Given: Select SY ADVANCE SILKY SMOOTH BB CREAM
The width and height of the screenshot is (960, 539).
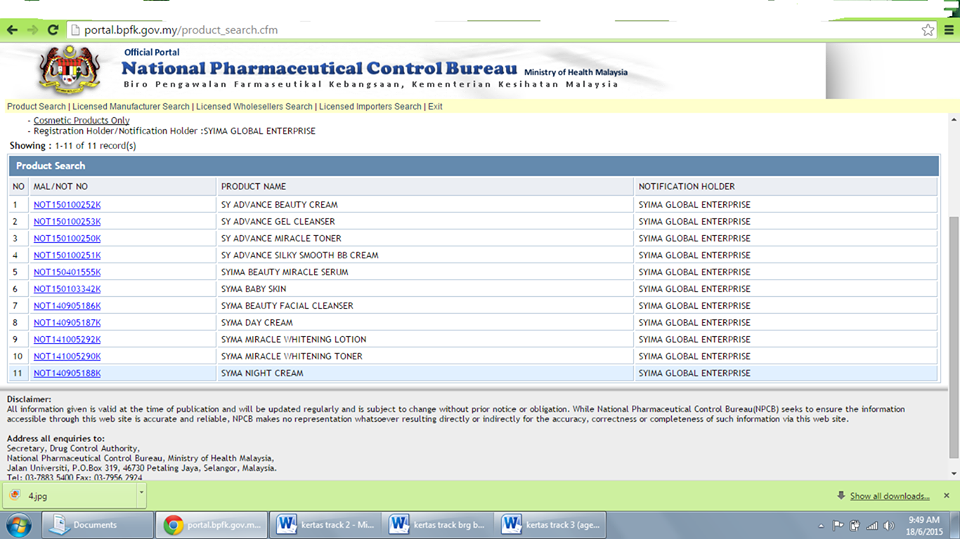Looking at the screenshot, I should pyautogui.click(x=299, y=255).
